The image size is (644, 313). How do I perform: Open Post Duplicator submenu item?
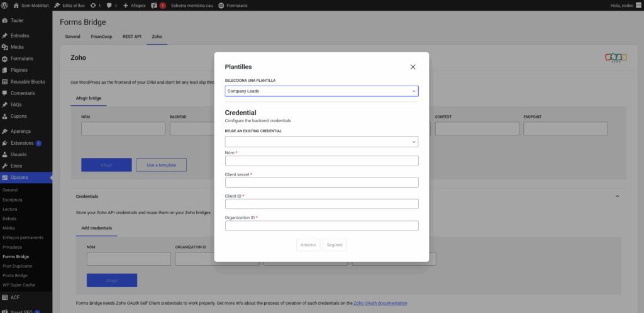click(18, 266)
